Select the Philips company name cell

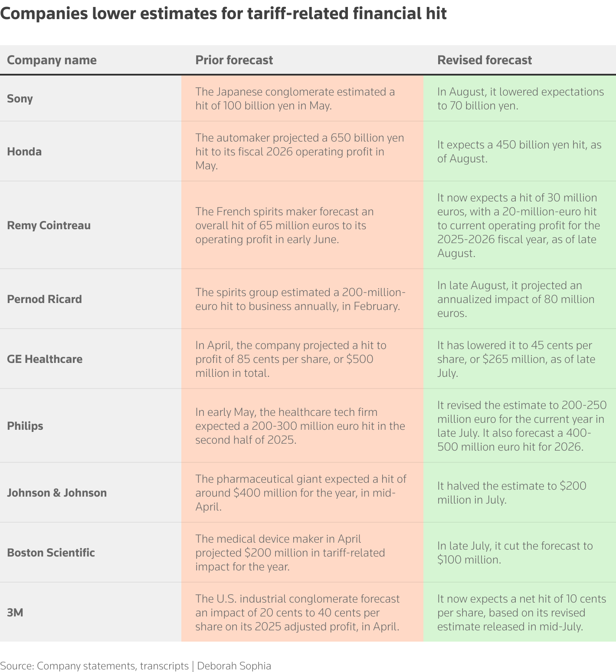click(25, 426)
